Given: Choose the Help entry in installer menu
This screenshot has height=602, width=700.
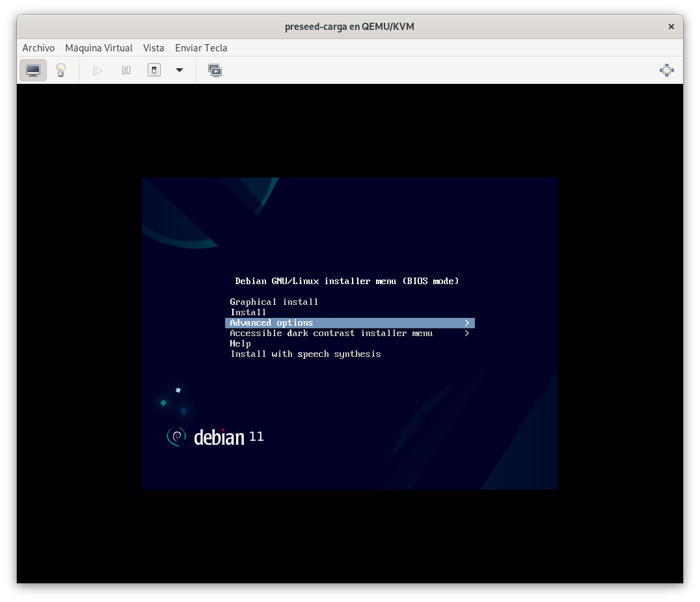Looking at the screenshot, I should pos(240,344).
